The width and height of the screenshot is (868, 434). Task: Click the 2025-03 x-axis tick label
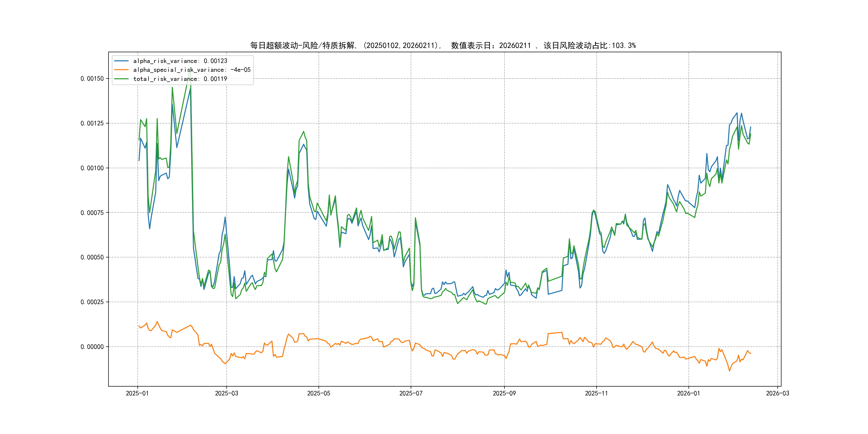[226, 393]
